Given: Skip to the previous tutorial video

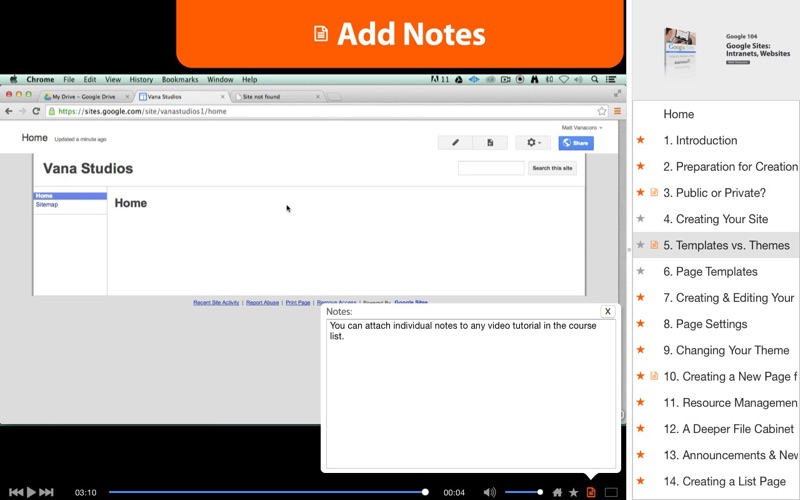Looking at the screenshot, I should click(16, 492).
